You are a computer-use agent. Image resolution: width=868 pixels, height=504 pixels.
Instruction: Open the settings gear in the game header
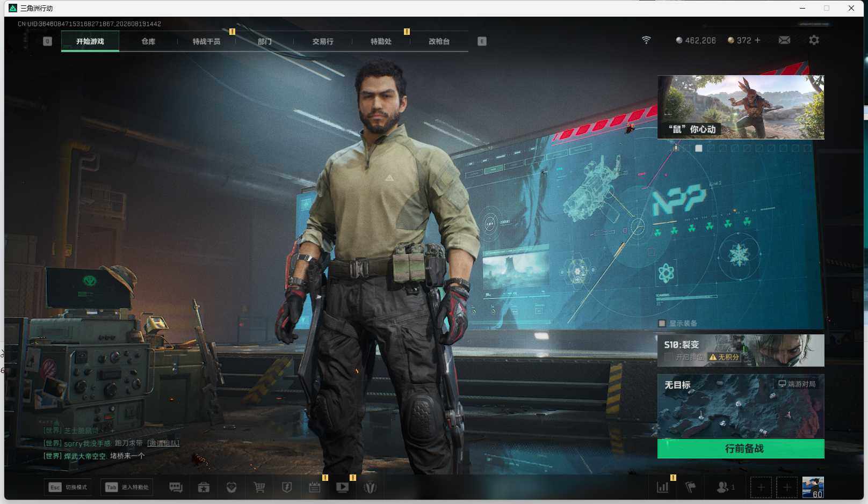[814, 40]
